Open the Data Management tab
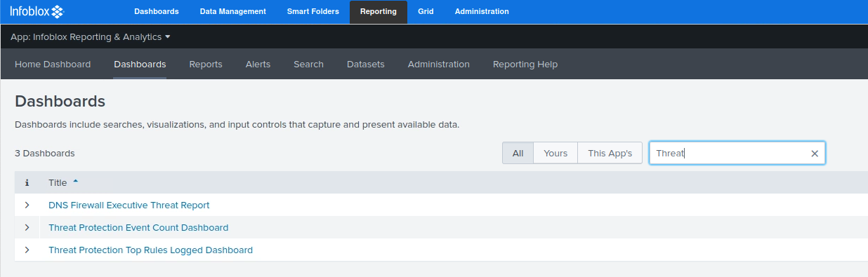This screenshot has width=868, height=277. [x=233, y=12]
